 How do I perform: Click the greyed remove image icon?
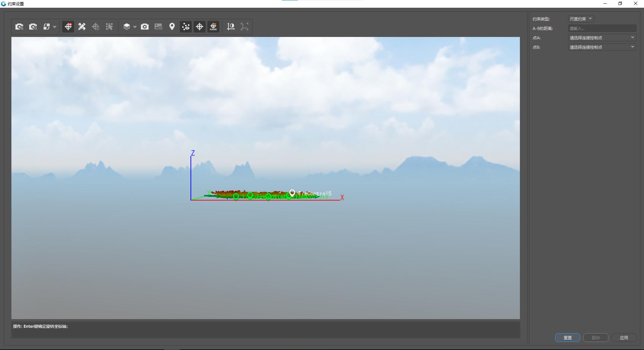[x=158, y=27]
